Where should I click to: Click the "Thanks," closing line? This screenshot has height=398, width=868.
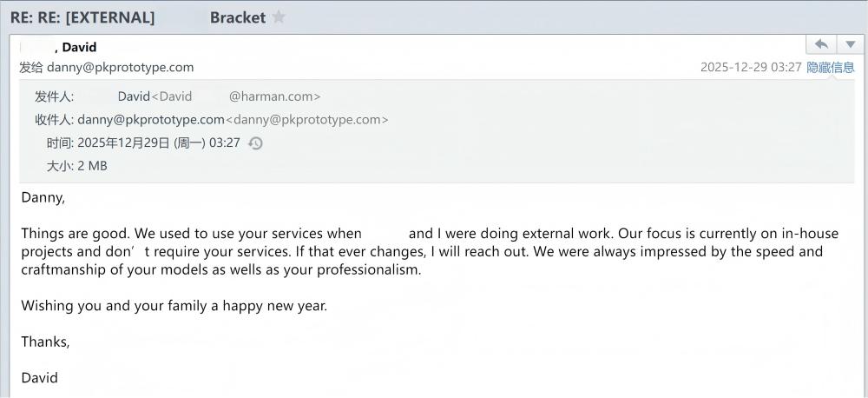(x=45, y=342)
